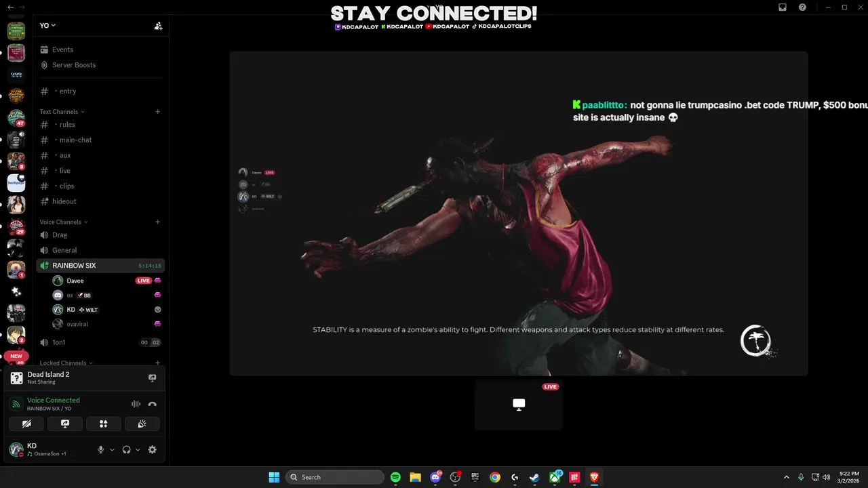Viewport: 868px width, 488px height.
Task: Open the help question mark icon
Action: [x=802, y=7]
